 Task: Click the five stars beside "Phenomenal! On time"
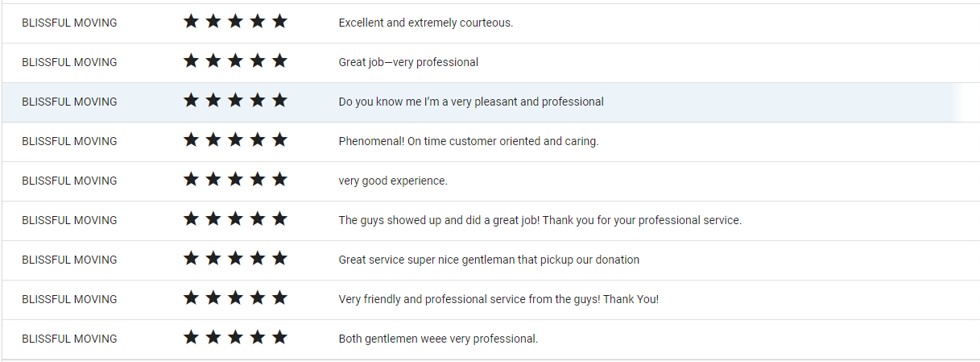pos(235,140)
